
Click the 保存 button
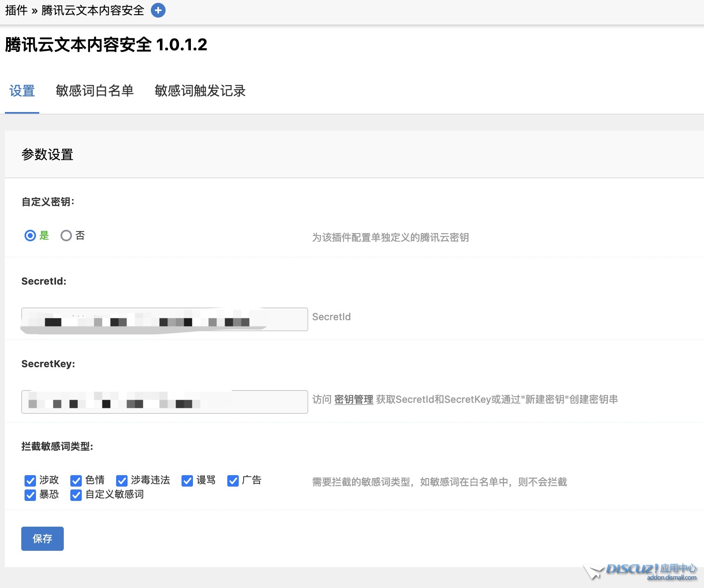(x=43, y=539)
